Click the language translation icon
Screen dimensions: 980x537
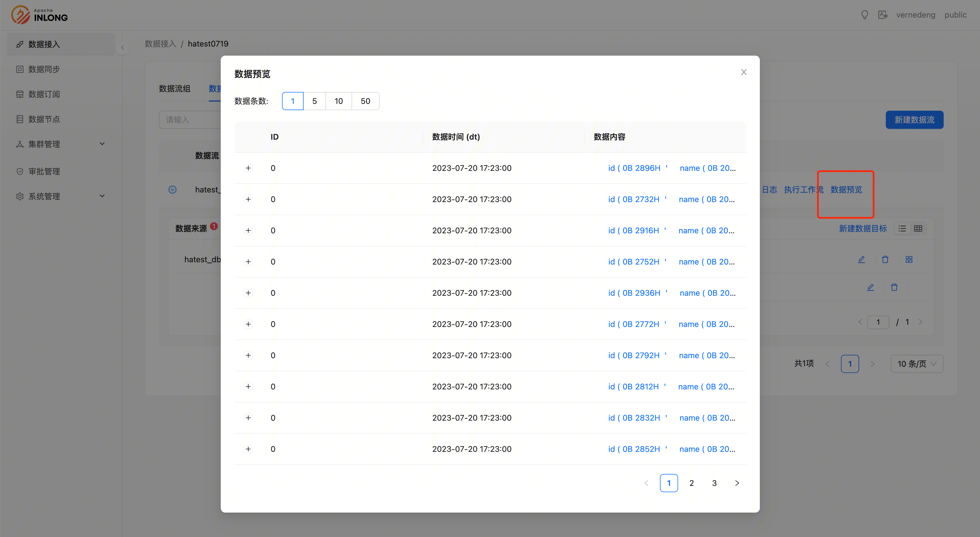pyautogui.click(x=883, y=15)
